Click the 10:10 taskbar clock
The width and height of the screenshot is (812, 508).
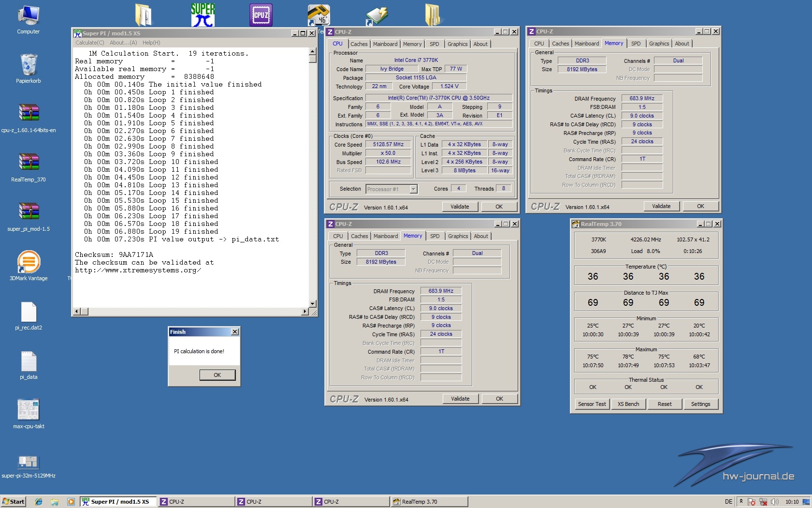(x=792, y=502)
